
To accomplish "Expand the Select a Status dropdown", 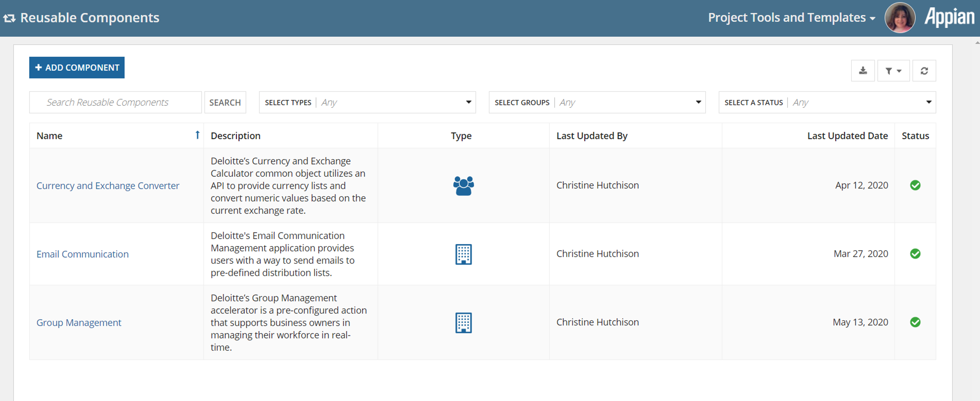I will 827,102.
